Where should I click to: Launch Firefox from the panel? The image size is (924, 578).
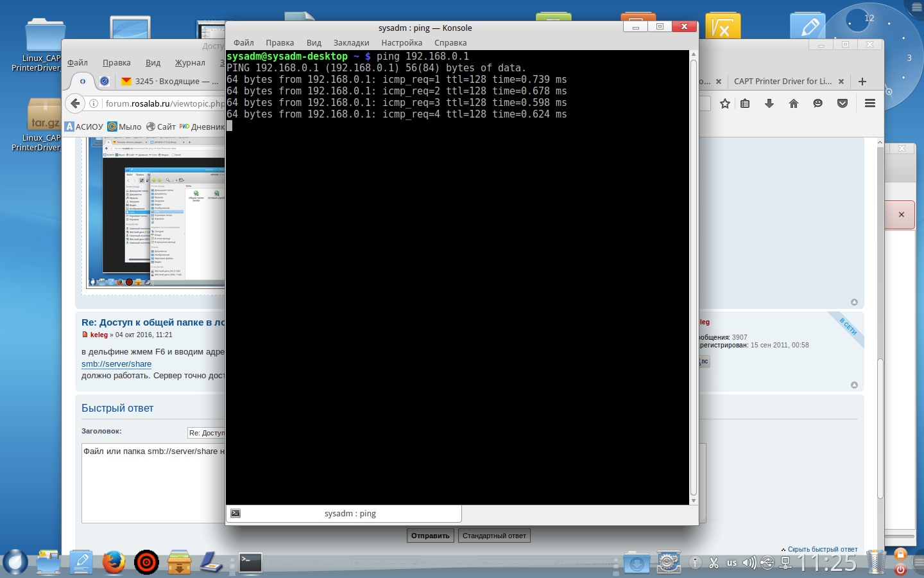pyautogui.click(x=114, y=563)
